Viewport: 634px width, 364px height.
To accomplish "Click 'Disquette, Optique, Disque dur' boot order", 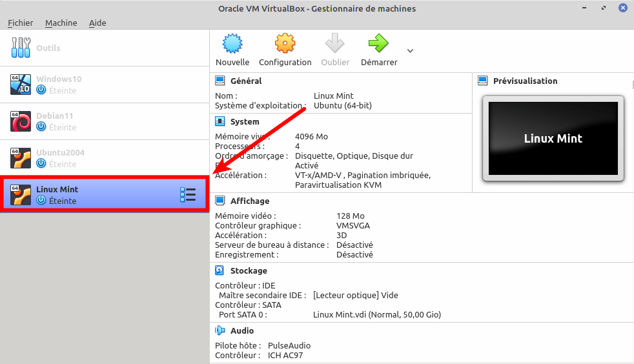I will tap(354, 156).
